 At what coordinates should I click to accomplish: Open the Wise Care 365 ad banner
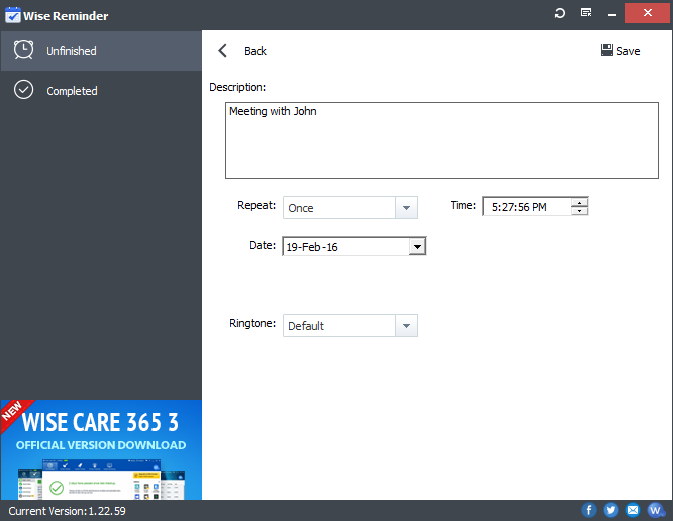[x=100, y=449]
